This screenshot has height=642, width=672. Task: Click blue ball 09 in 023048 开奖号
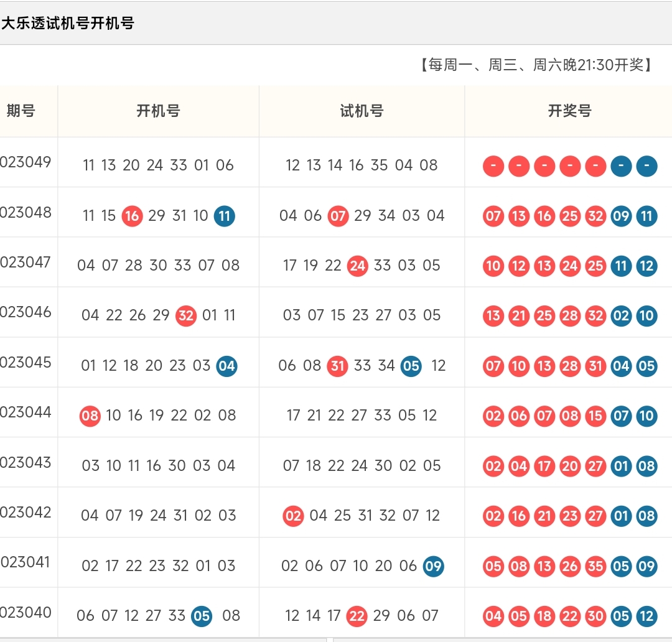point(621,216)
